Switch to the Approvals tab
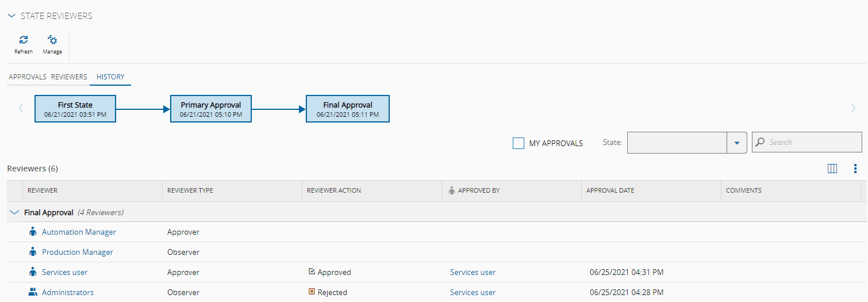 pos(28,77)
